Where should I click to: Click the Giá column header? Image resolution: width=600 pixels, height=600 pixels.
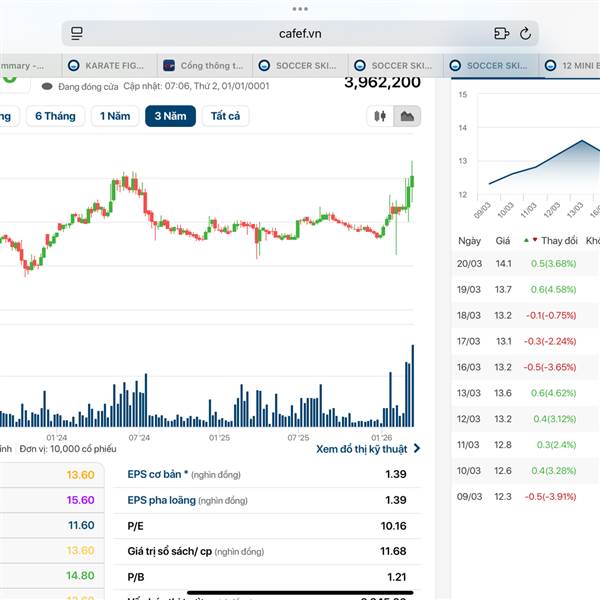(x=503, y=241)
